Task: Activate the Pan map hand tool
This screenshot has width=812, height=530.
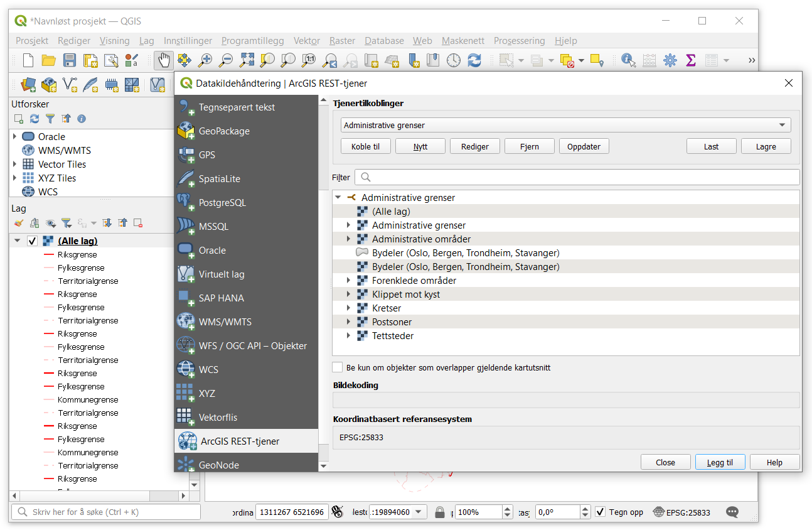Action: click(x=163, y=60)
